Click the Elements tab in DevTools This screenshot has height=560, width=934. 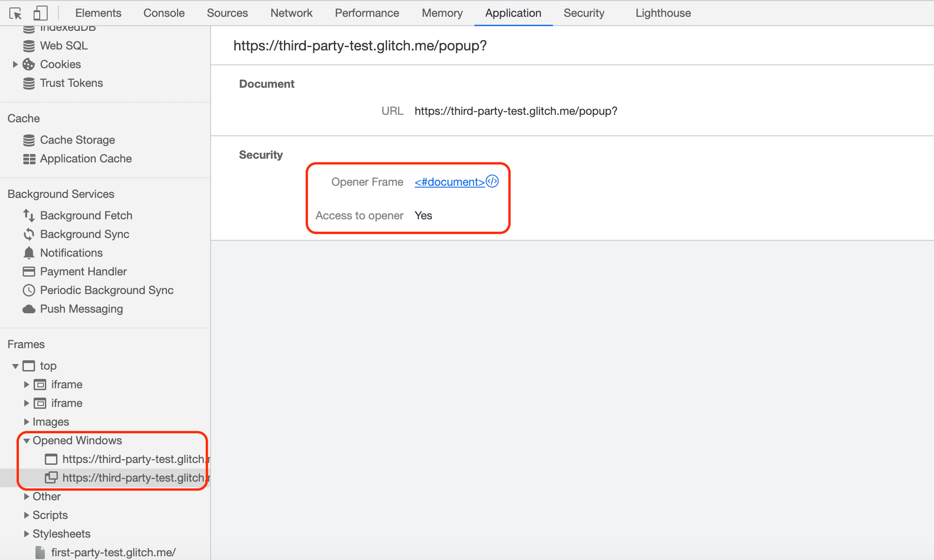98,12
